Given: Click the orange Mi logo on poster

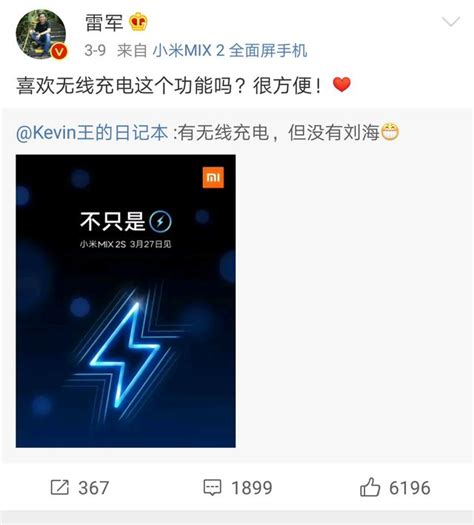Looking at the screenshot, I should click(213, 177).
